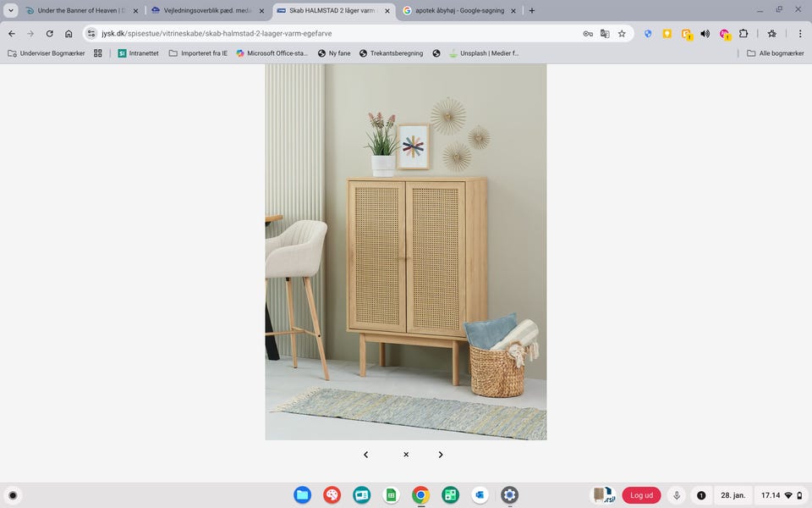The image size is (812, 508).
Task: Show the previous product image
Action: (365, 455)
